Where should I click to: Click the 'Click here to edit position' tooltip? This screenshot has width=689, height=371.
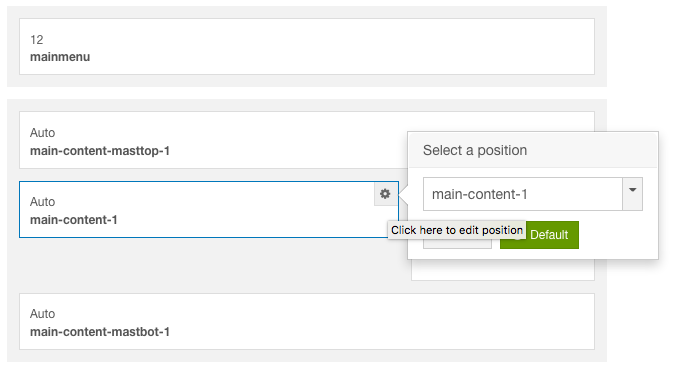click(x=457, y=230)
